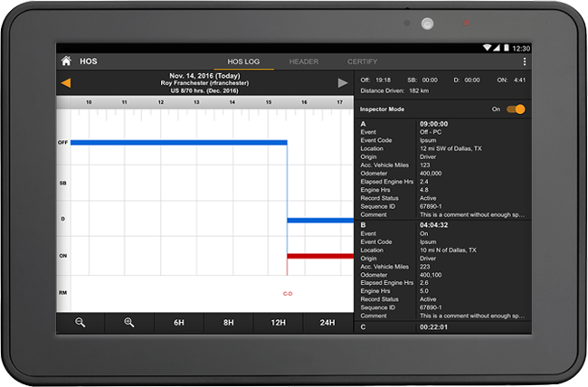Viewport: 588px width, 387px height.
Task: Tap Acc. Vehicle Miles value 123
Action: 425,165
